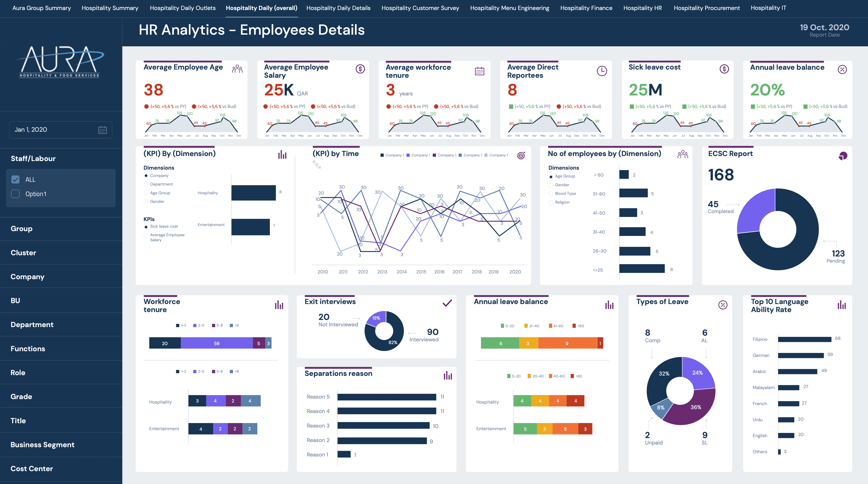The height and width of the screenshot is (484, 868).
Task: Expand the Business Segment filter section
Action: (42, 445)
